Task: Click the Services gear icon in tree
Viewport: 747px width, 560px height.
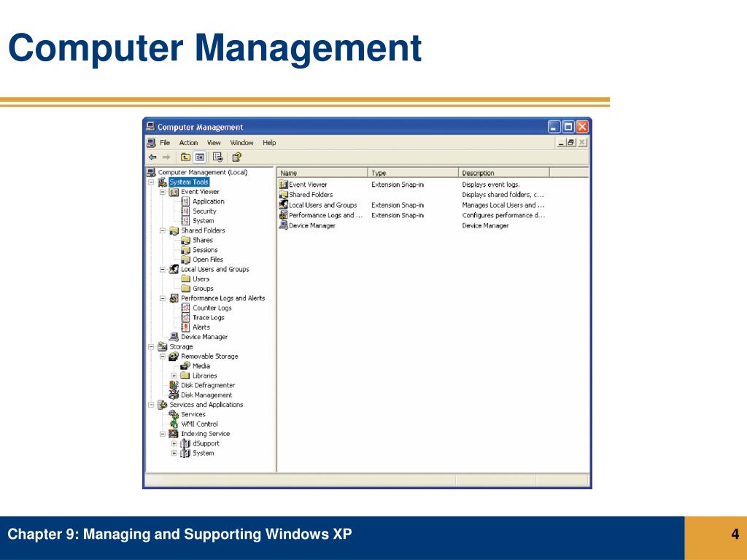Action: click(x=174, y=414)
